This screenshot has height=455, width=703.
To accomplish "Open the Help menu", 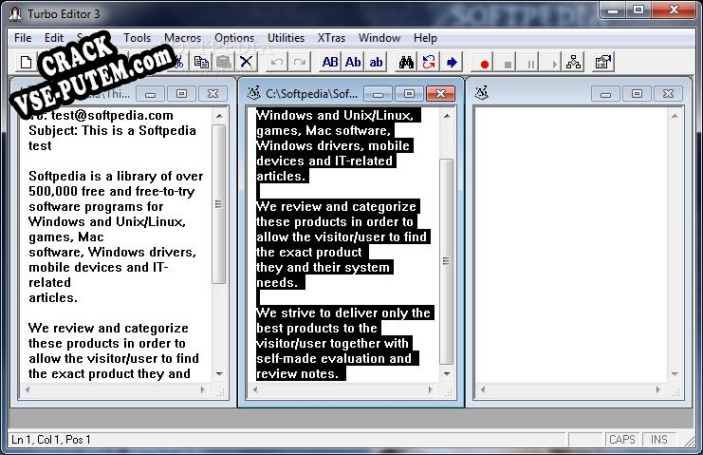I will pos(425,38).
